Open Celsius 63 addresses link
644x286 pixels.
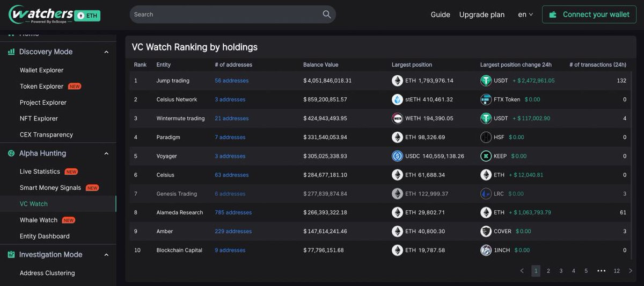click(x=232, y=175)
